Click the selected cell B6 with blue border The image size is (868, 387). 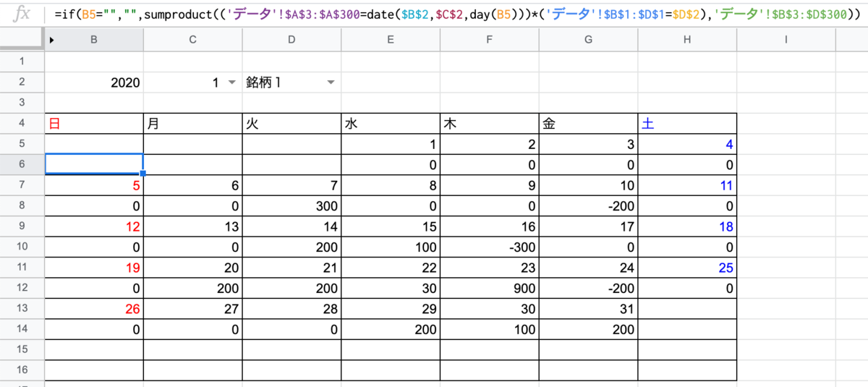click(x=94, y=164)
